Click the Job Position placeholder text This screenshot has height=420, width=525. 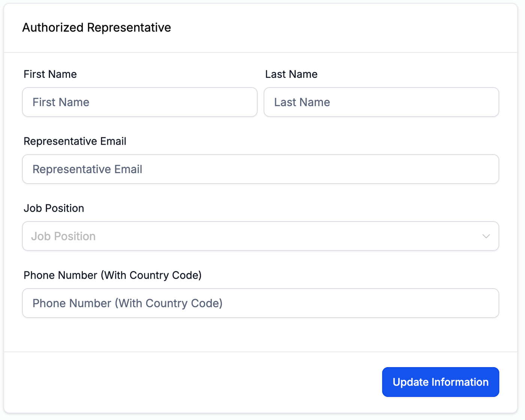tap(63, 236)
